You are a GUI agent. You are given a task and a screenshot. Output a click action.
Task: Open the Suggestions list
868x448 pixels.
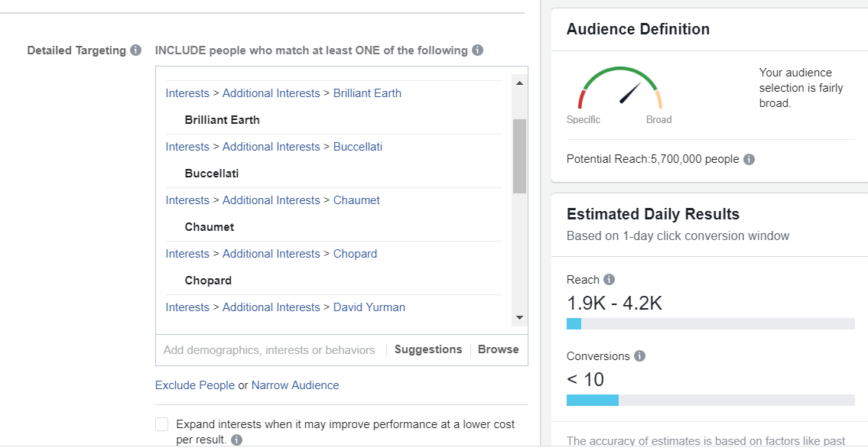point(428,349)
